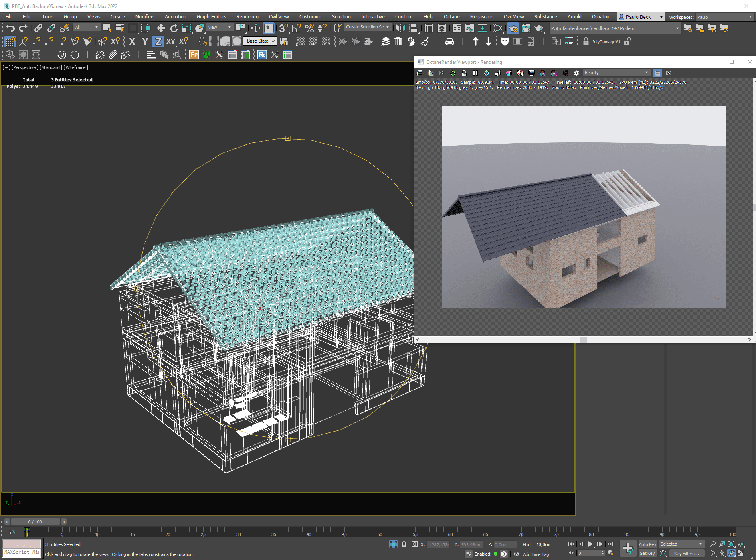Expand the Base State dropdown
Image resolution: width=756 pixels, height=560 pixels.
click(x=260, y=41)
